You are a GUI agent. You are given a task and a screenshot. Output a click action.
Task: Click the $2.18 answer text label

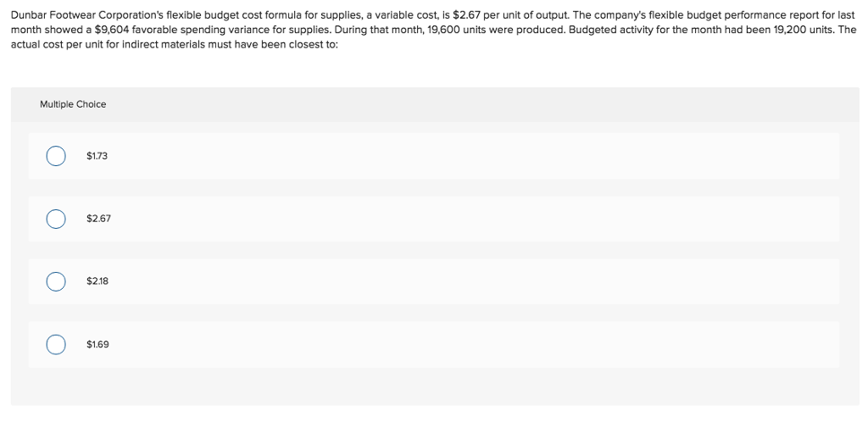point(97,281)
